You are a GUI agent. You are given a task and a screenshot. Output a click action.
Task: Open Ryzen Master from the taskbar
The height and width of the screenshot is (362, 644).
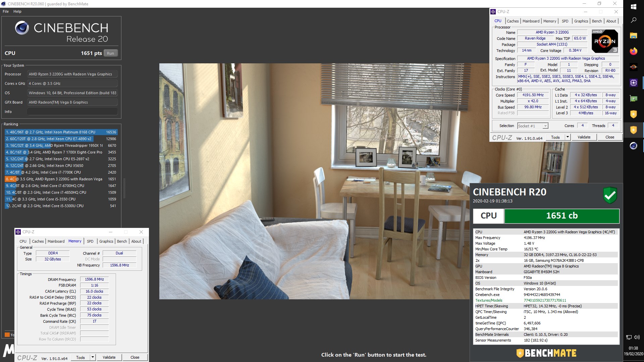tap(633, 67)
